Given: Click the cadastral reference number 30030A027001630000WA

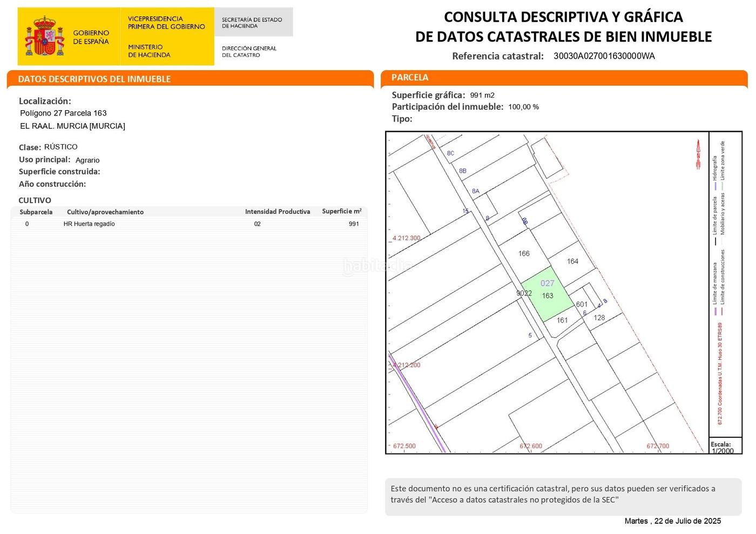Looking at the screenshot, I should tap(604, 56).
